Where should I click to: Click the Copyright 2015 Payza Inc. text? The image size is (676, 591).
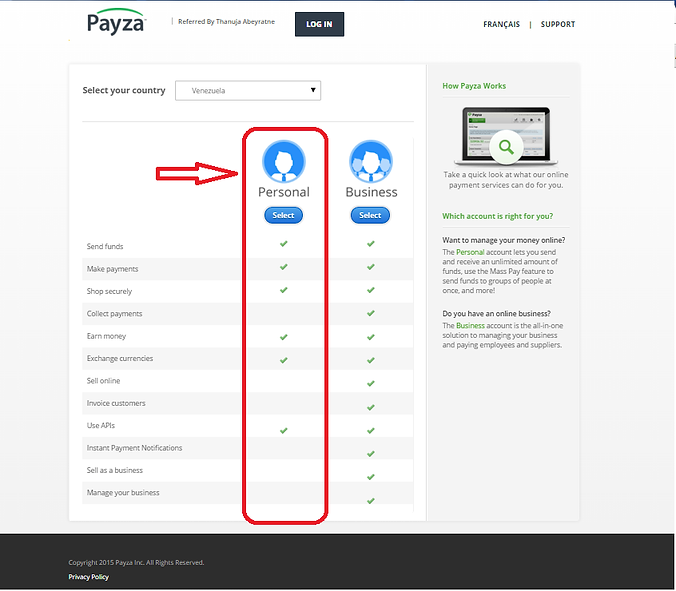(x=136, y=563)
